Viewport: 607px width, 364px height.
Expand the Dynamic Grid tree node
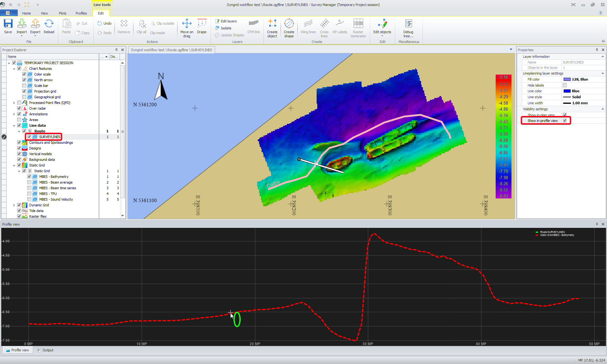[x=14, y=205]
